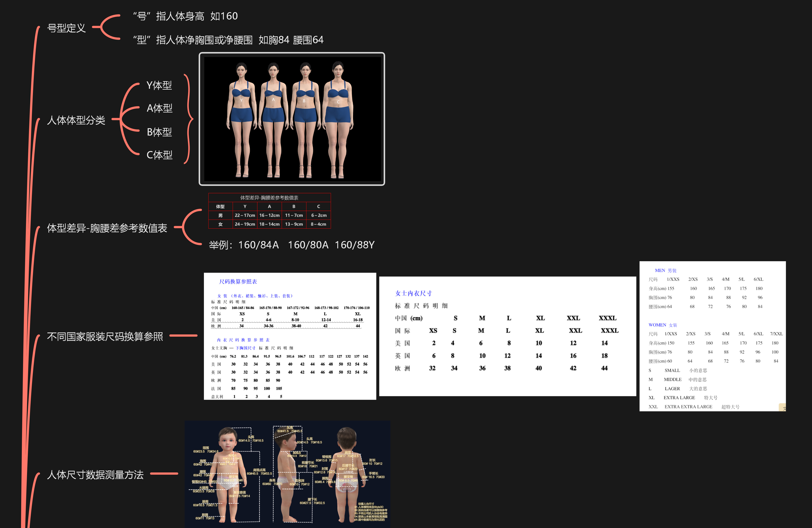
Task: Select the 不同国家服装尺码换算参照 topic
Action: (105, 337)
